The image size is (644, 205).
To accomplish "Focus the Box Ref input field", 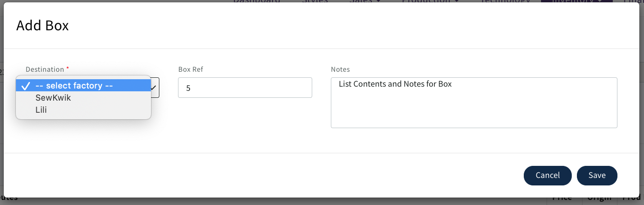I will point(245,88).
